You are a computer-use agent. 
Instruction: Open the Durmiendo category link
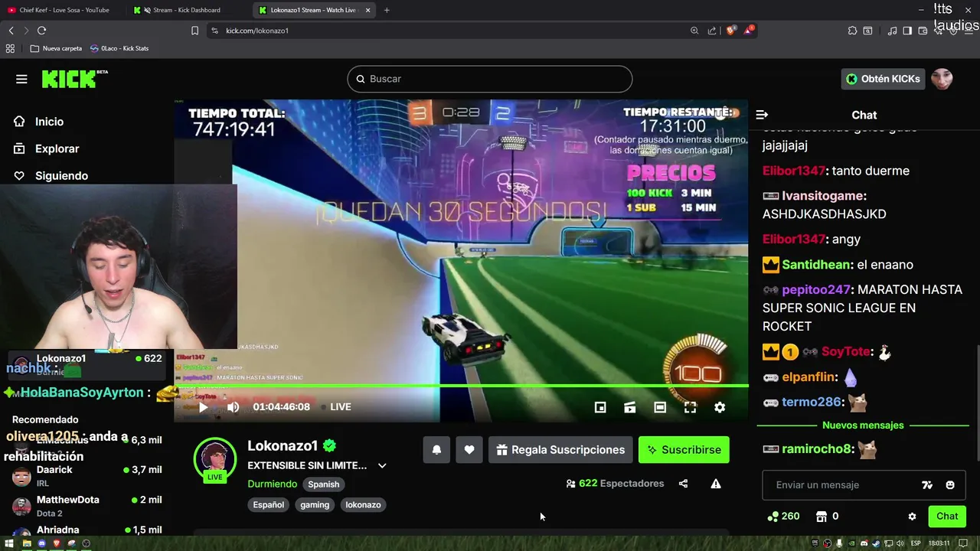(x=272, y=484)
